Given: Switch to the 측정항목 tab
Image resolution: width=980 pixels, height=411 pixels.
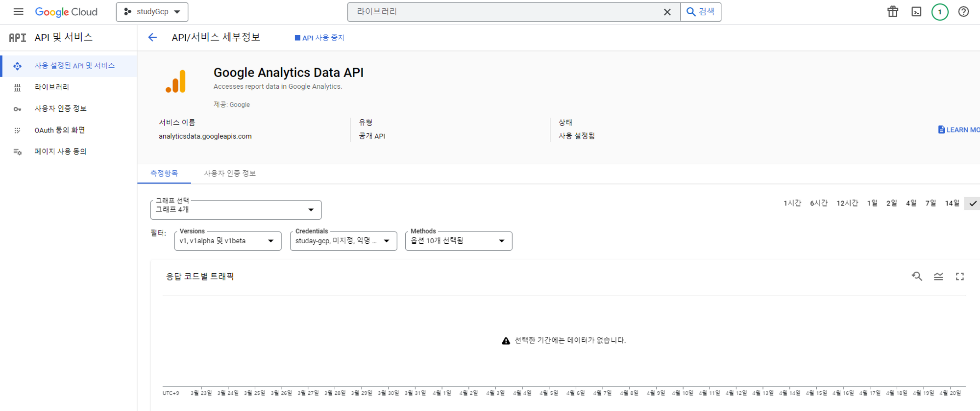Looking at the screenshot, I should click(x=164, y=174).
